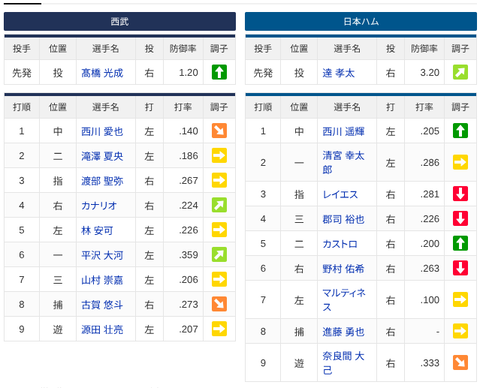Click batting average .359

[189, 255]
